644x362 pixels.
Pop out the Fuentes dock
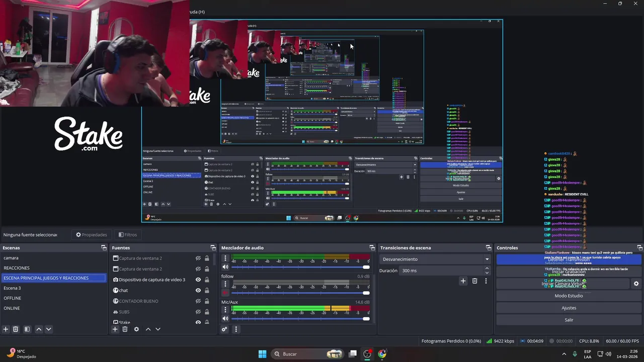click(213, 248)
